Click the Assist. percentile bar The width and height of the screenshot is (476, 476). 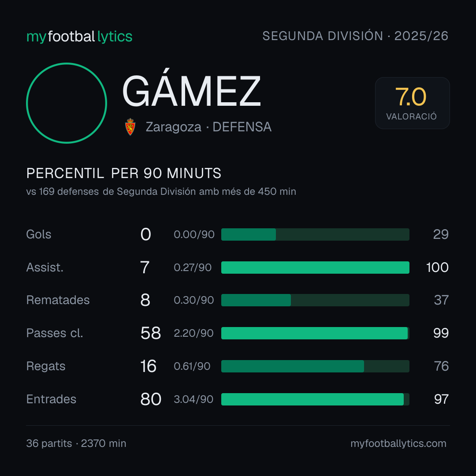coord(315,268)
